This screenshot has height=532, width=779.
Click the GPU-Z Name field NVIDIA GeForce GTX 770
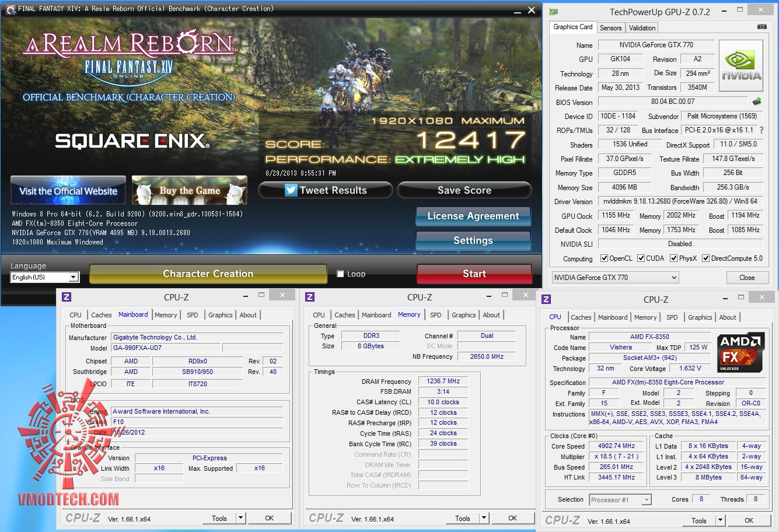click(x=656, y=45)
